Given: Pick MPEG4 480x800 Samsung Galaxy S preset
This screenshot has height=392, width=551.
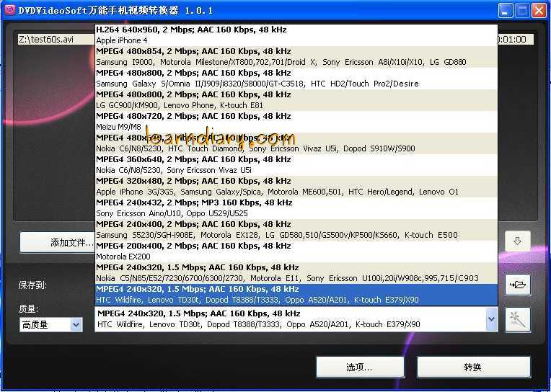Looking at the screenshot, I should (x=296, y=79).
